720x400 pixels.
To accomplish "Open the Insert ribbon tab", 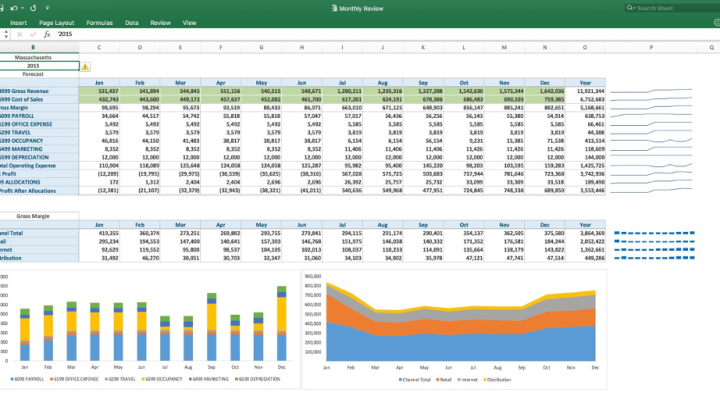I will point(18,23).
